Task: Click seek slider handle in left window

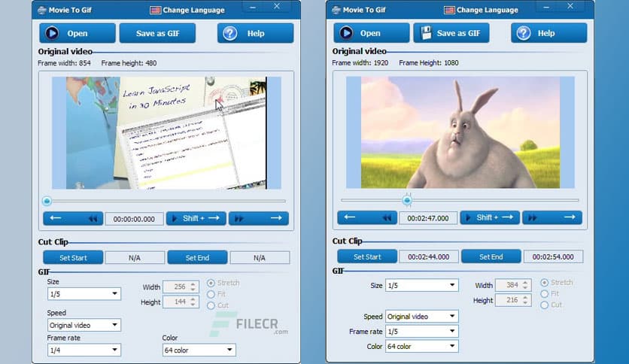Action: pyautogui.click(x=47, y=201)
